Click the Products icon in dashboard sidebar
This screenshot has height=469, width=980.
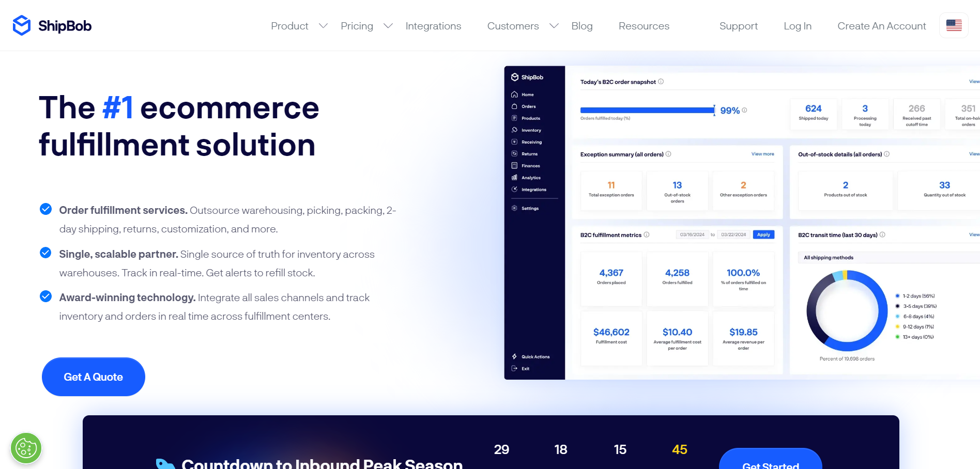point(514,118)
